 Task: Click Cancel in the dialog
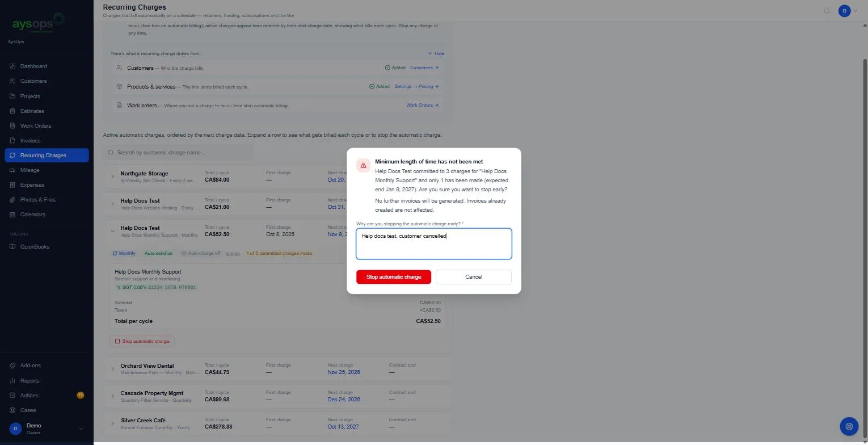click(474, 277)
